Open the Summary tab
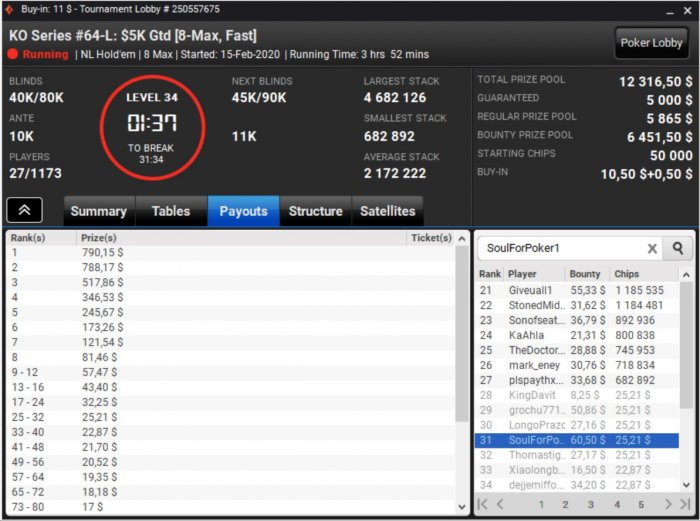 (99, 211)
